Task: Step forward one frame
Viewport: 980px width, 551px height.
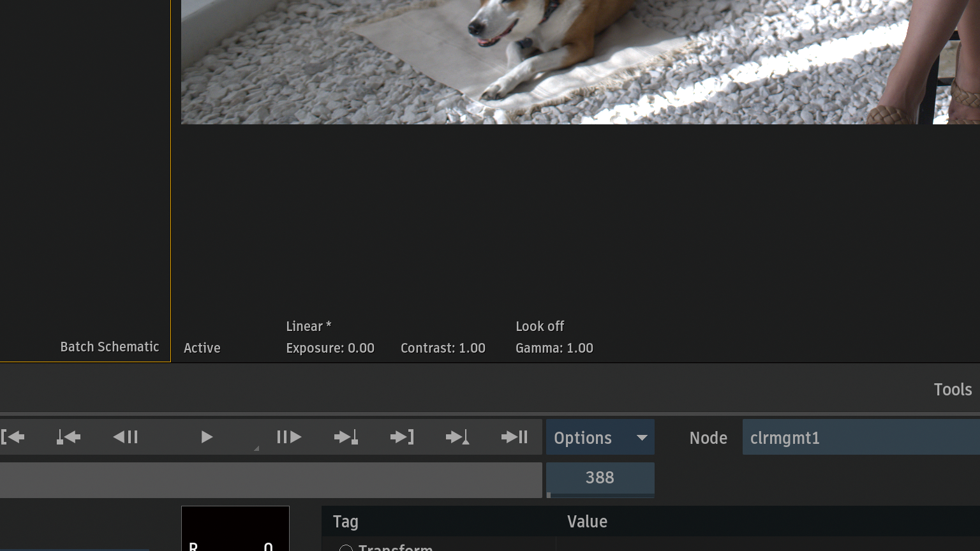Action: [289, 437]
